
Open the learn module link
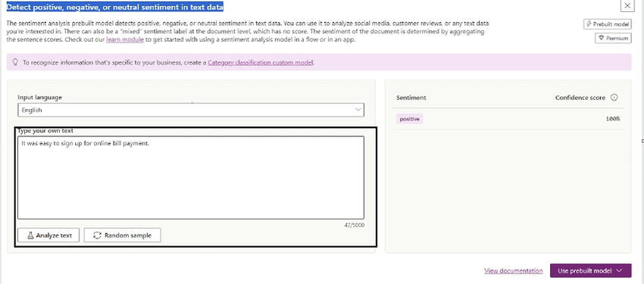coord(125,40)
